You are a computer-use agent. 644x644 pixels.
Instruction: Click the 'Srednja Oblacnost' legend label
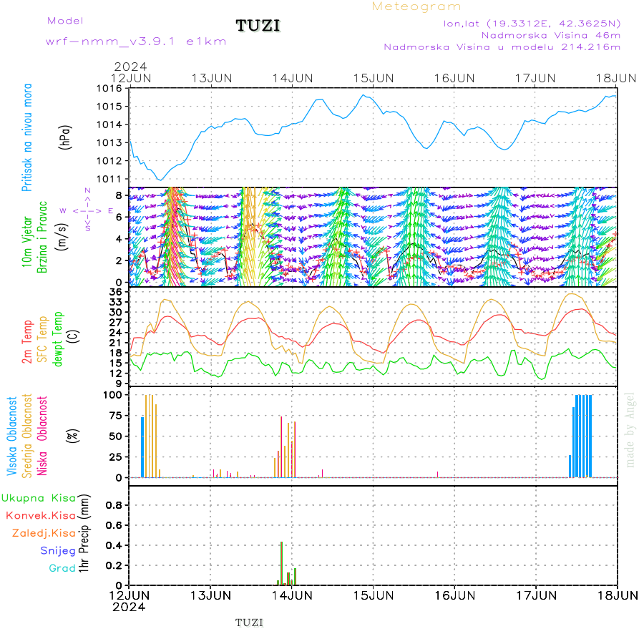tap(26, 436)
